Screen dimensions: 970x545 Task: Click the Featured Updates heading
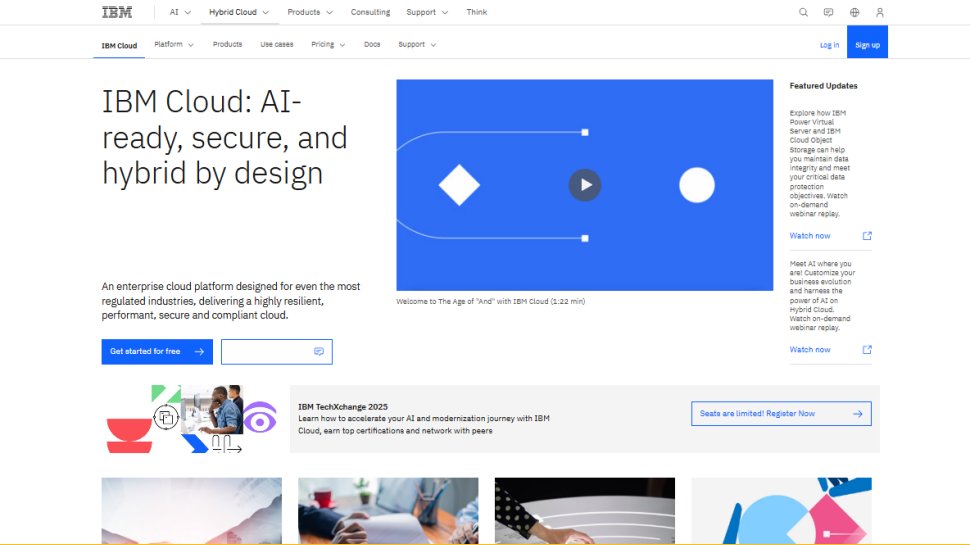823,86
